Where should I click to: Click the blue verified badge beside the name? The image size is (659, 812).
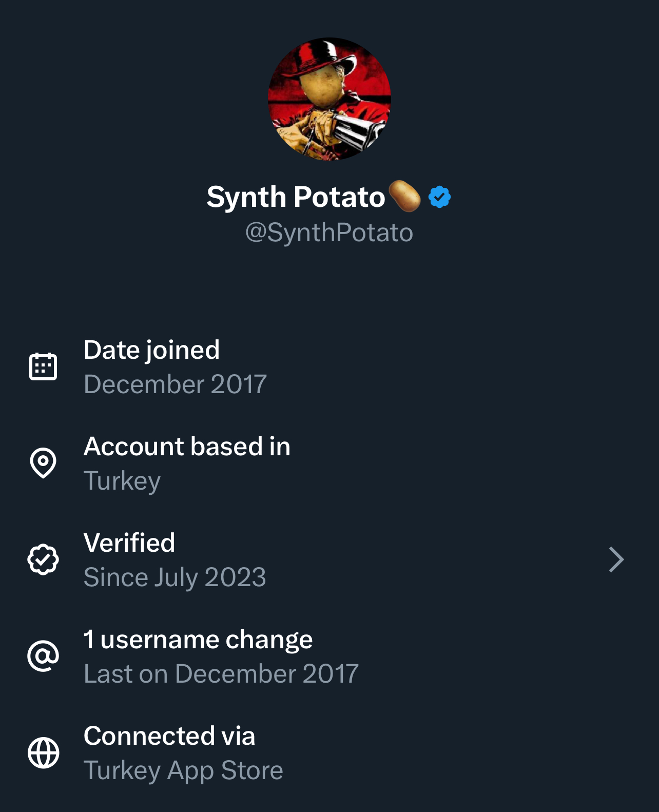click(439, 197)
